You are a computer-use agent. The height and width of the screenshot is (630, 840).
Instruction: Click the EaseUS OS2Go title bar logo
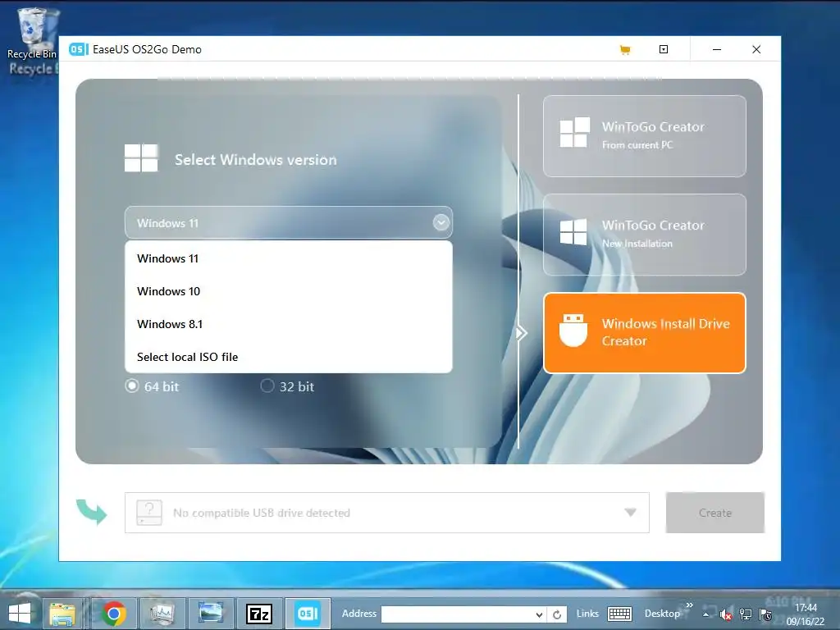[x=78, y=49]
